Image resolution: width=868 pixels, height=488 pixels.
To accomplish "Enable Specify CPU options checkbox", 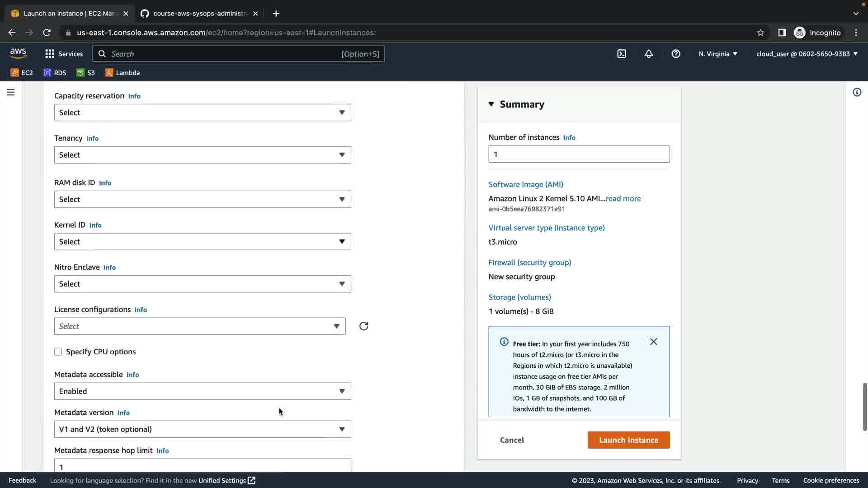I will [58, 352].
